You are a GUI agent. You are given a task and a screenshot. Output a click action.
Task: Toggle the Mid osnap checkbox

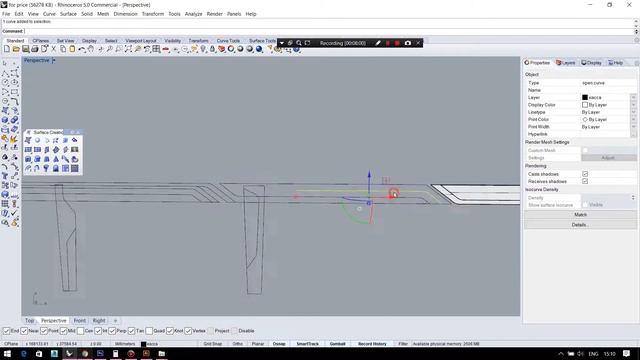click(63, 331)
